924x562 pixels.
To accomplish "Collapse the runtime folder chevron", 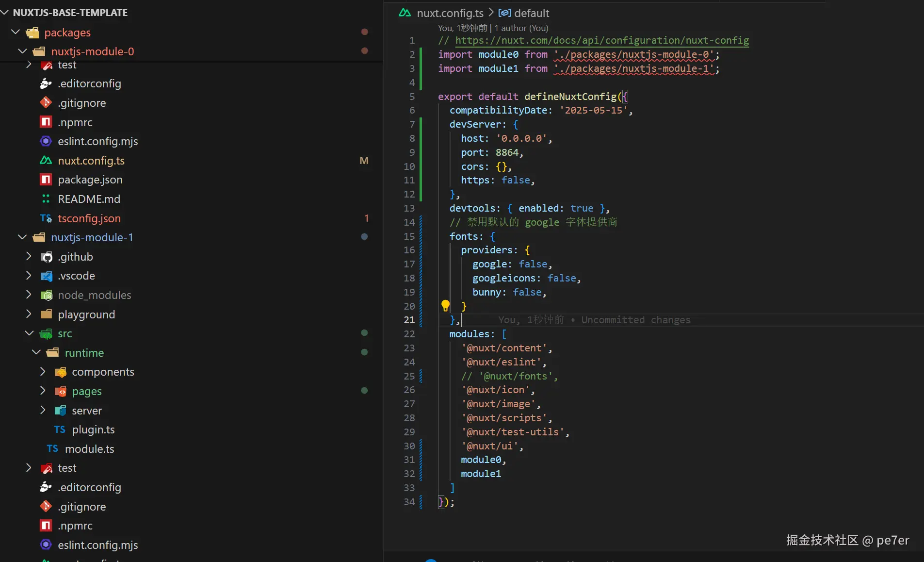I will [x=36, y=352].
